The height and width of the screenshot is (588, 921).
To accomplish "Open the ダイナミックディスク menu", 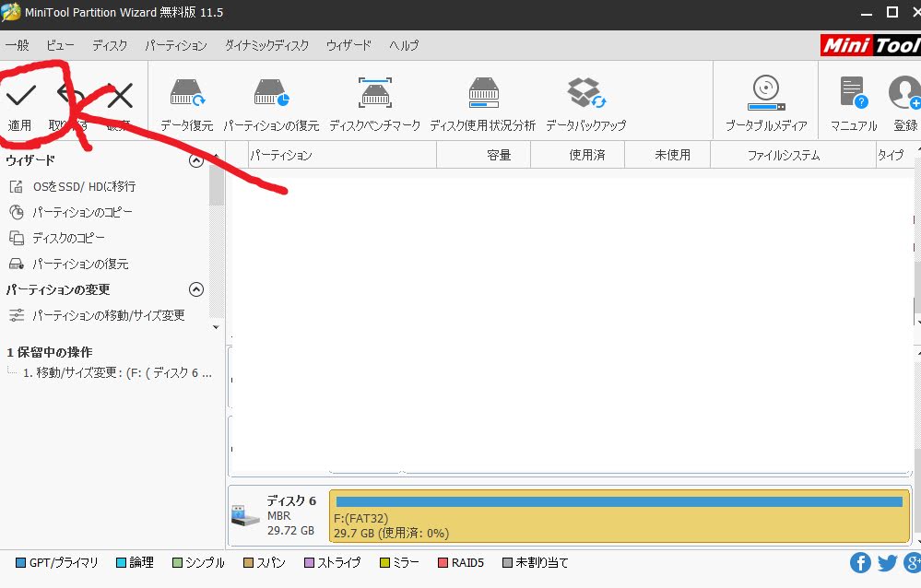I will [x=266, y=45].
